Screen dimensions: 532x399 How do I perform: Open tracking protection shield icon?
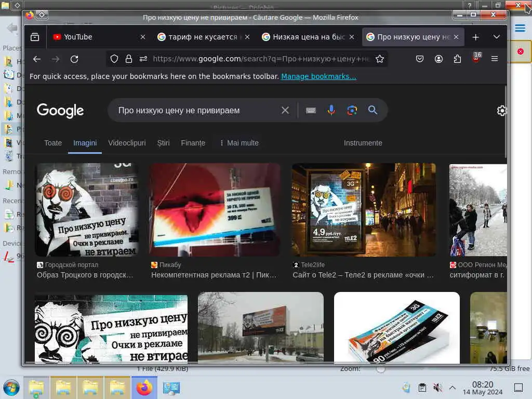[x=114, y=59]
